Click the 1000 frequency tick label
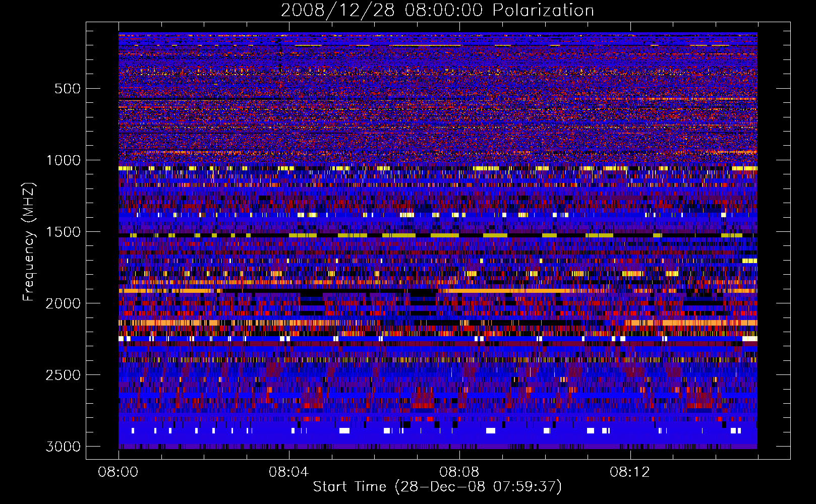This screenshot has height=504, width=816. pos(63,160)
